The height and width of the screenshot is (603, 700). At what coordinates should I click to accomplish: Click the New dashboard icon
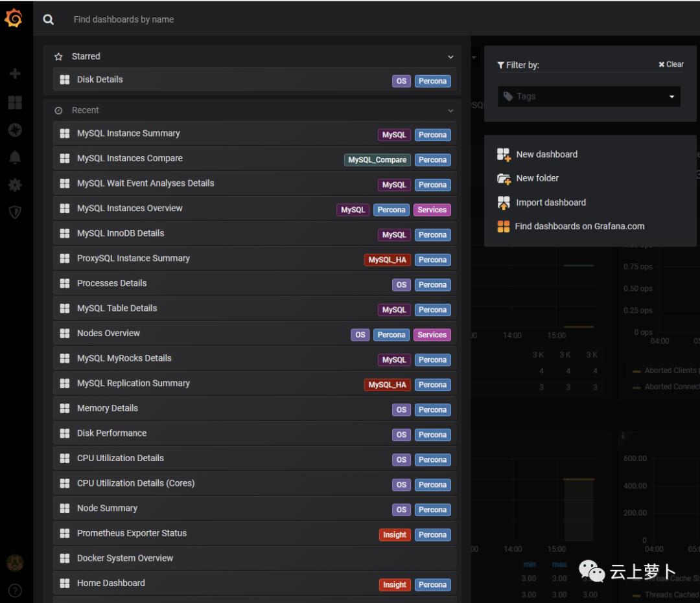point(504,155)
